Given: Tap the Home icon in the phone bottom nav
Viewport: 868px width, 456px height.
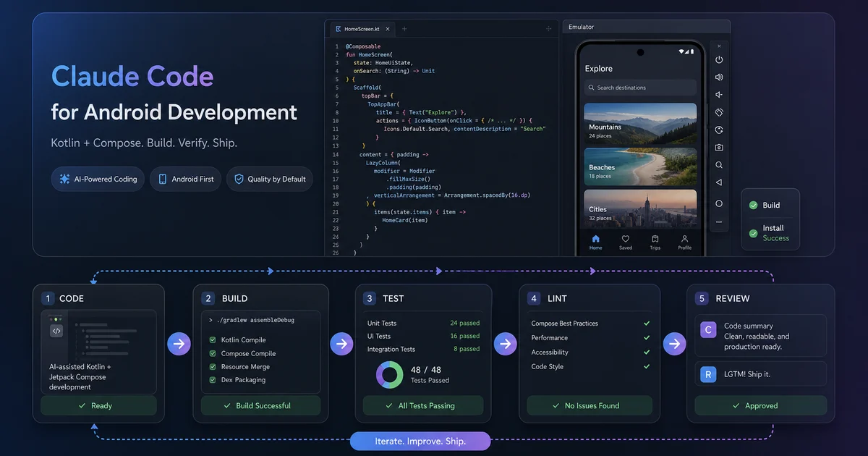Looking at the screenshot, I should click(595, 239).
